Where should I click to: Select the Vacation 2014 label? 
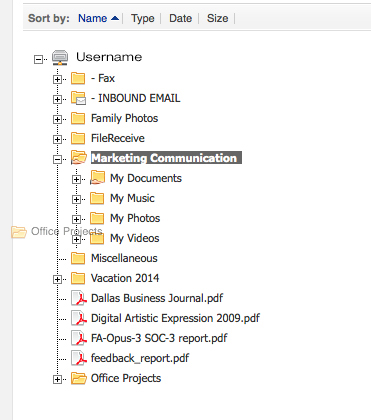click(125, 278)
